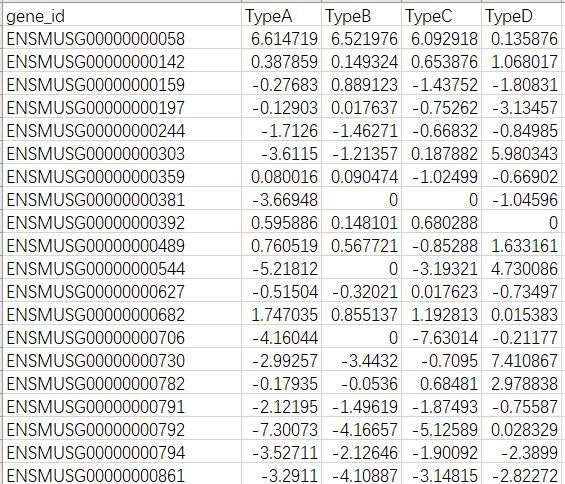This screenshot has width=565, height=484.
Task: Select the TypeA value 6.614719
Action: (x=281, y=38)
